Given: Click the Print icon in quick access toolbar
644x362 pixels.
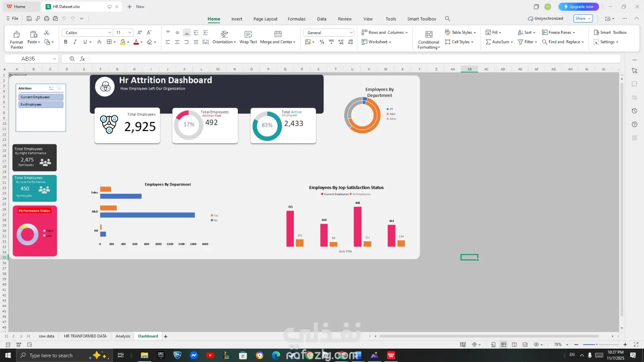Looking at the screenshot, I should [47, 19].
